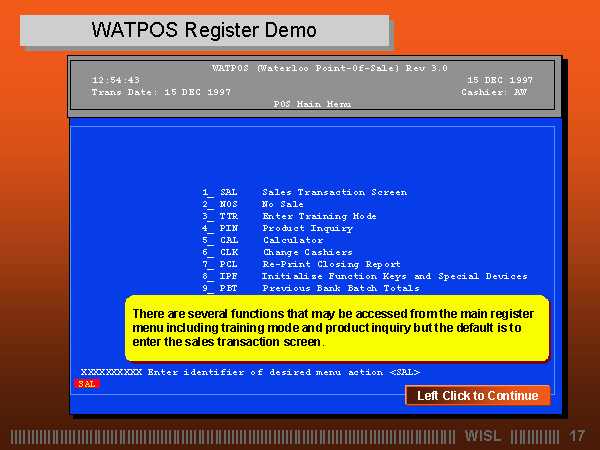Click the 'Enter identifier of desired menu action' prompt
The width and height of the screenshot is (600, 450).
283,372
